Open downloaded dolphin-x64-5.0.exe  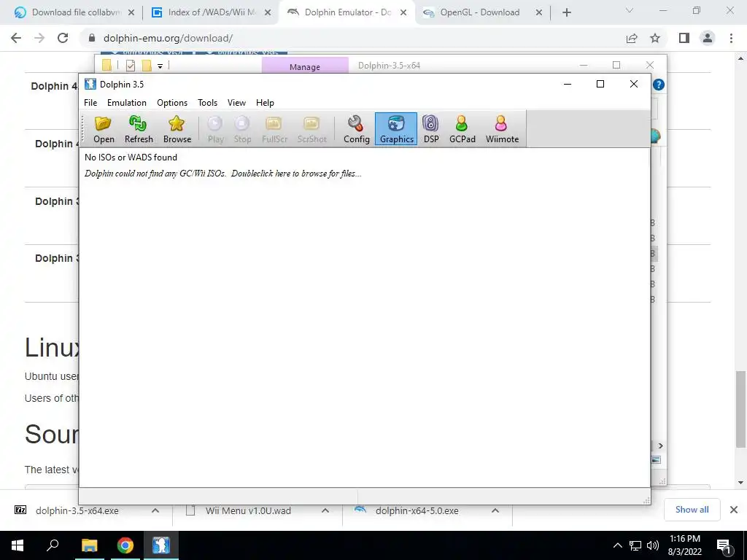(x=417, y=511)
